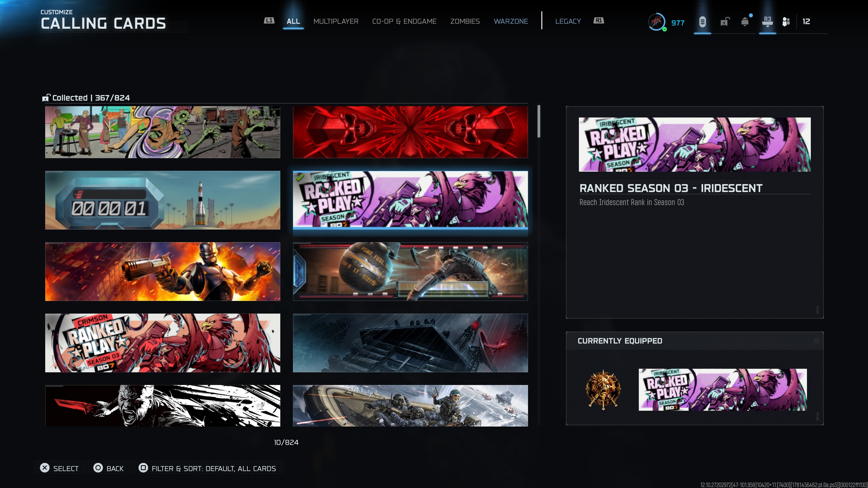Select the soldiers on boat calling card
Image resolution: width=868 pixels, height=488 pixels.
click(410, 406)
